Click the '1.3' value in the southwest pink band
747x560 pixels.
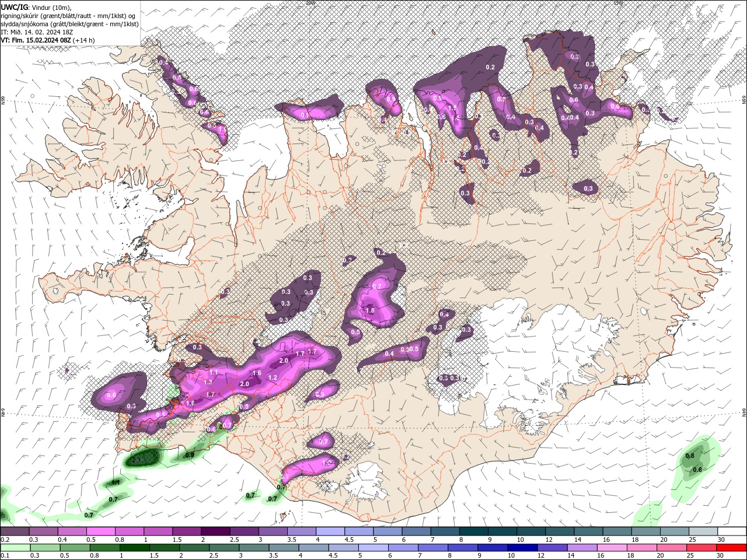point(208,383)
